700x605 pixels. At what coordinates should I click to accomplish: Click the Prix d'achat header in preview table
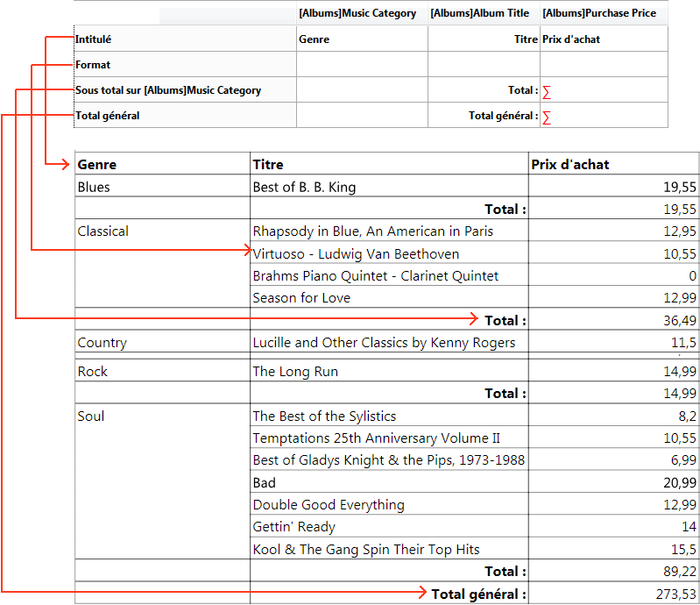[x=569, y=164]
